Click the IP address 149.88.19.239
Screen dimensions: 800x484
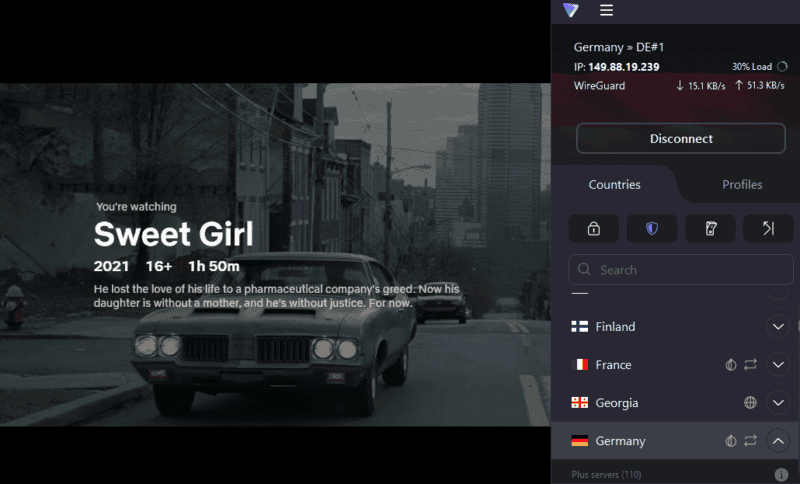click(623, 67)
